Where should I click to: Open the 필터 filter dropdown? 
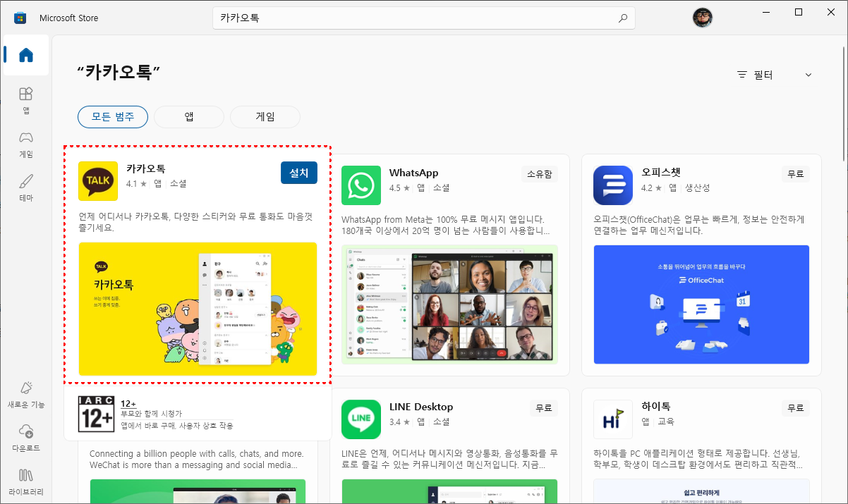[x=775, y=75]
